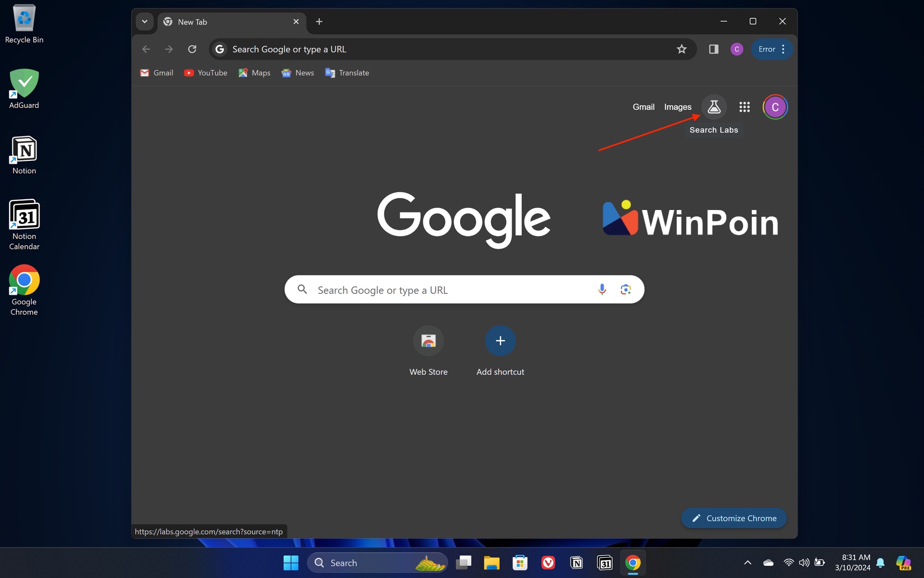Select the Notion desktop shortcut
Viewport: 924px width, 578px height.
point(24,155)
